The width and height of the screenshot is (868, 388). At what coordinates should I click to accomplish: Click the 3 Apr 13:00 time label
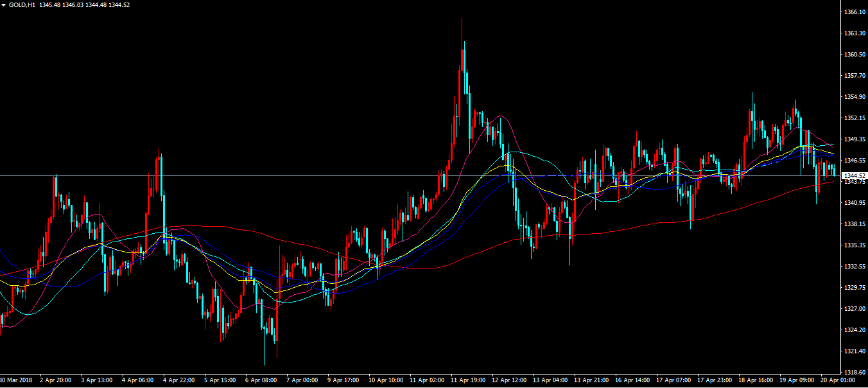[x=97, y=380]
